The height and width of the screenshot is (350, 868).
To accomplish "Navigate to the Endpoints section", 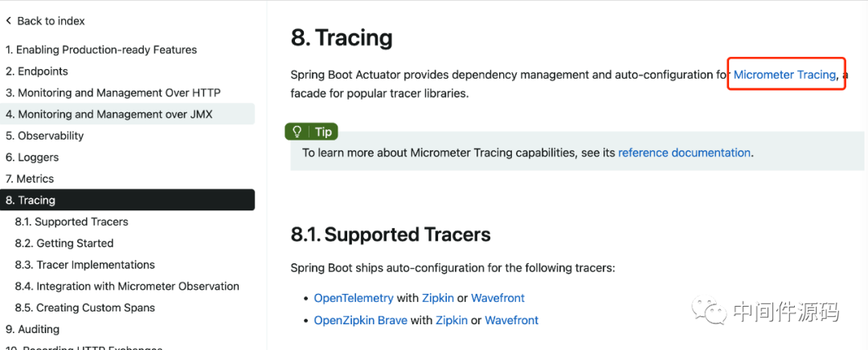I will pos(37,71).
